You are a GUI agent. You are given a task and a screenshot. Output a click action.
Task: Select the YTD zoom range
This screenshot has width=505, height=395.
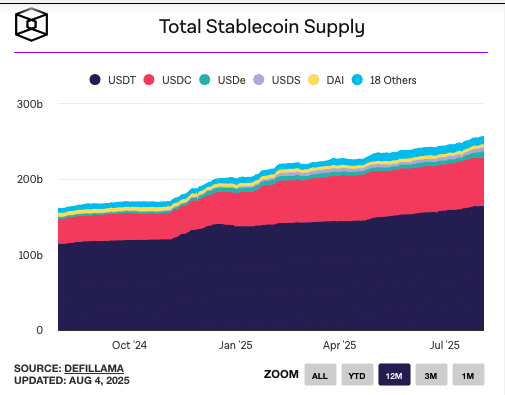coord(357,375)
